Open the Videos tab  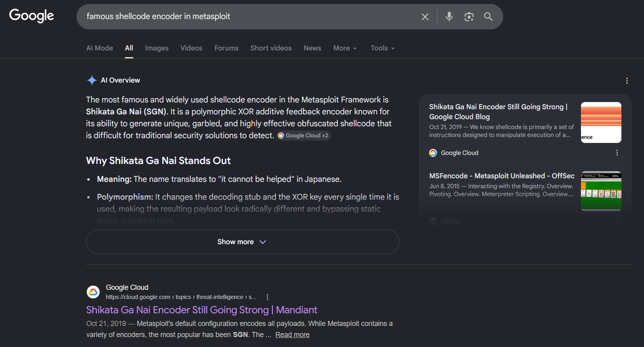[x=192, y=48]
